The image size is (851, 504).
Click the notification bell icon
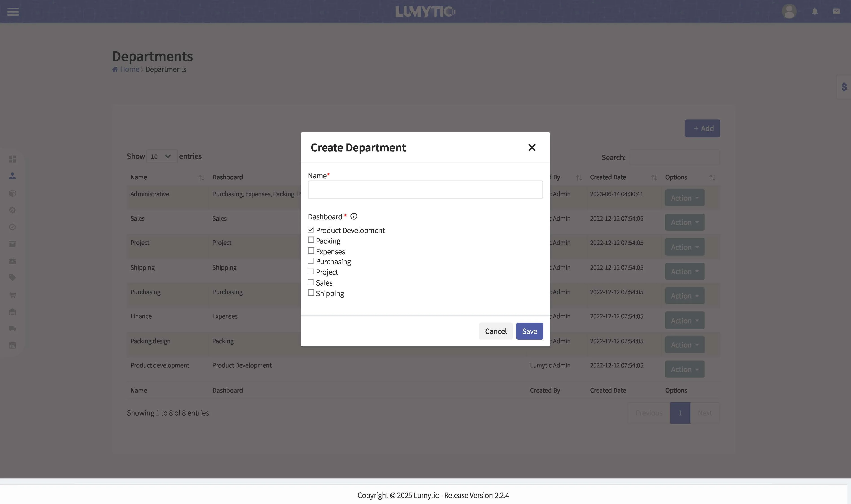(x=815, y=12)
